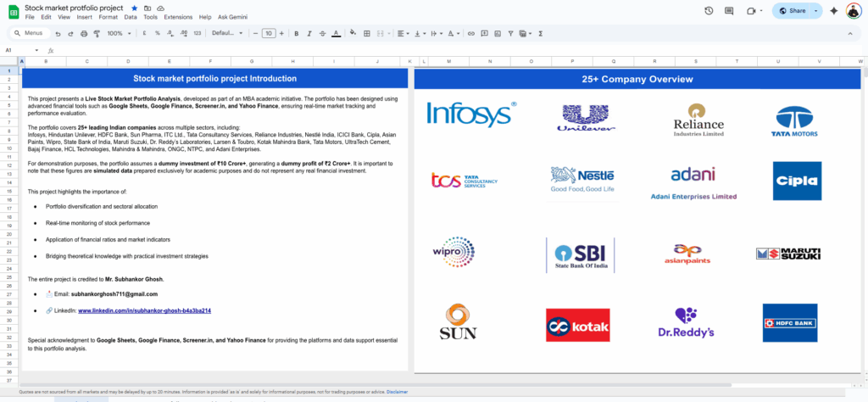This screenshot has width=868, height=402.
Task: Click the undo arrow in the toolbar
Action: 58,33
